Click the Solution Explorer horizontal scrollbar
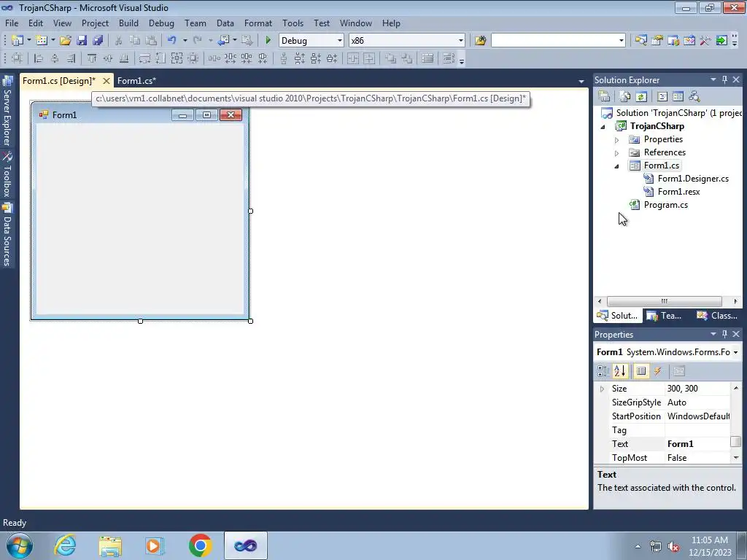747x560 pixels. click(667, 301)
